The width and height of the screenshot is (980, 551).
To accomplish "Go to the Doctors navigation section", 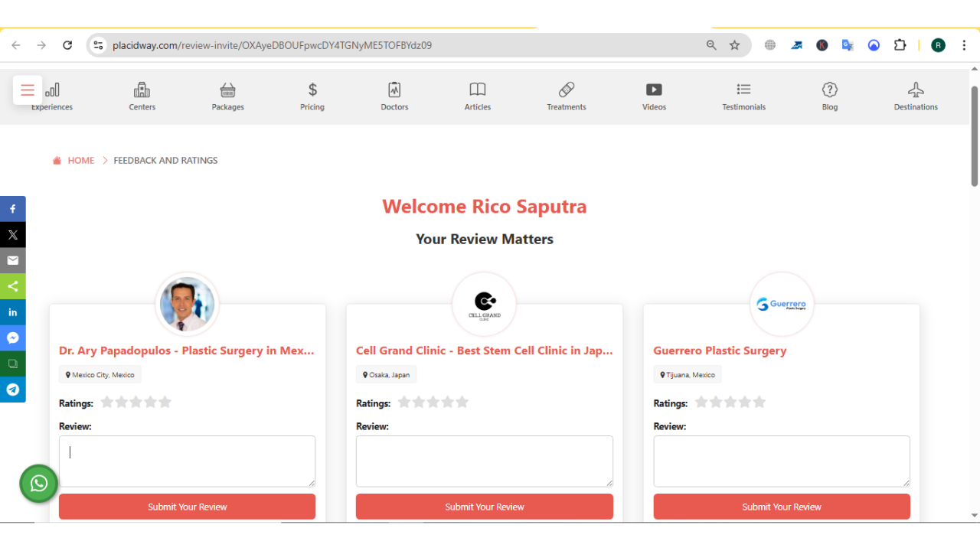I will tap(394, 96).
